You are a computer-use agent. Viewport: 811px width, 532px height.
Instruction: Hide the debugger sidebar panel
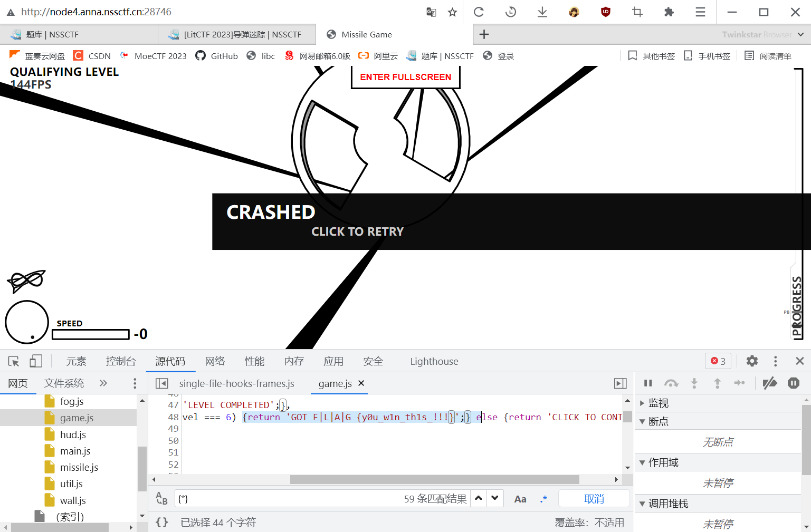(621, 383)
